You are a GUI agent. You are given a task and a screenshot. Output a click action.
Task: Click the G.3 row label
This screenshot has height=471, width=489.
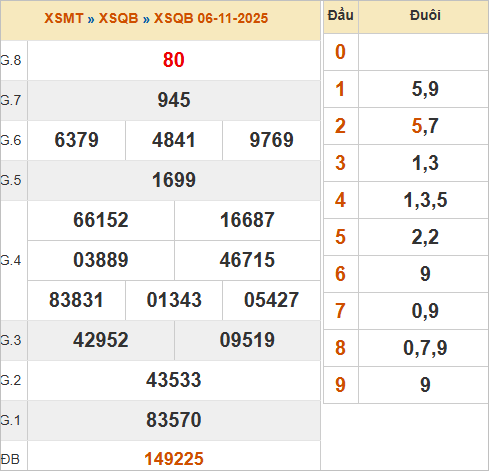[x=11, y=340]
